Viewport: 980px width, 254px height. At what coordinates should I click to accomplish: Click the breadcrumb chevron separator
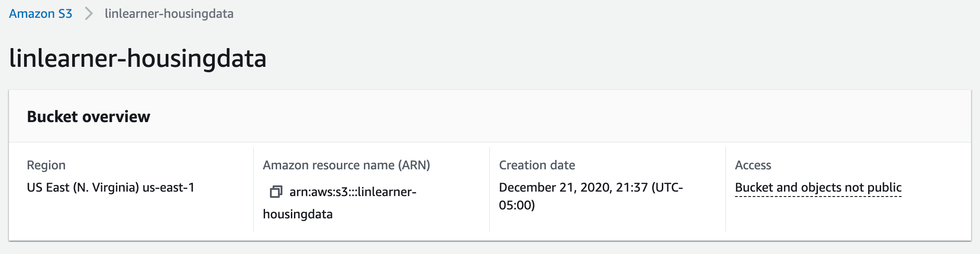pos(89,14)
